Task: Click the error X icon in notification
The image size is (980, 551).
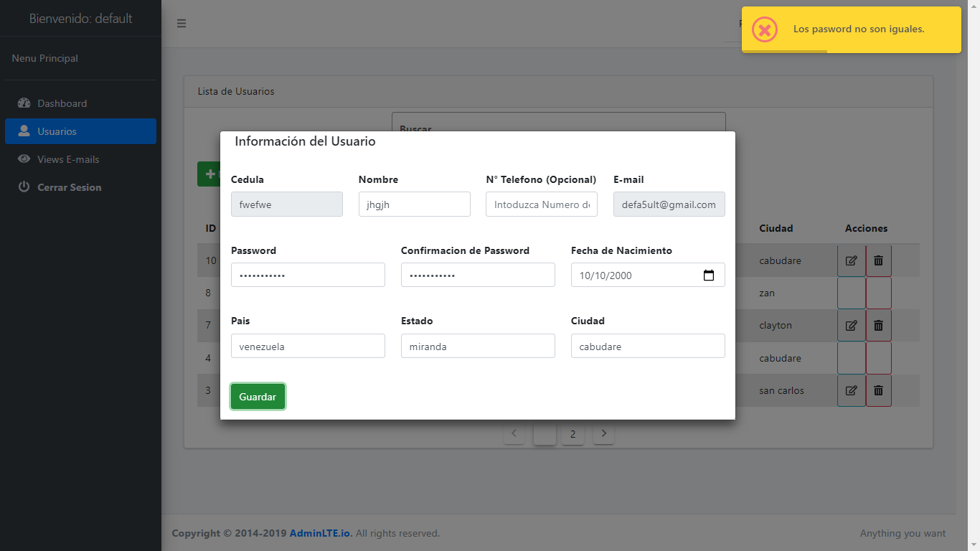Action: coord(765,29)
